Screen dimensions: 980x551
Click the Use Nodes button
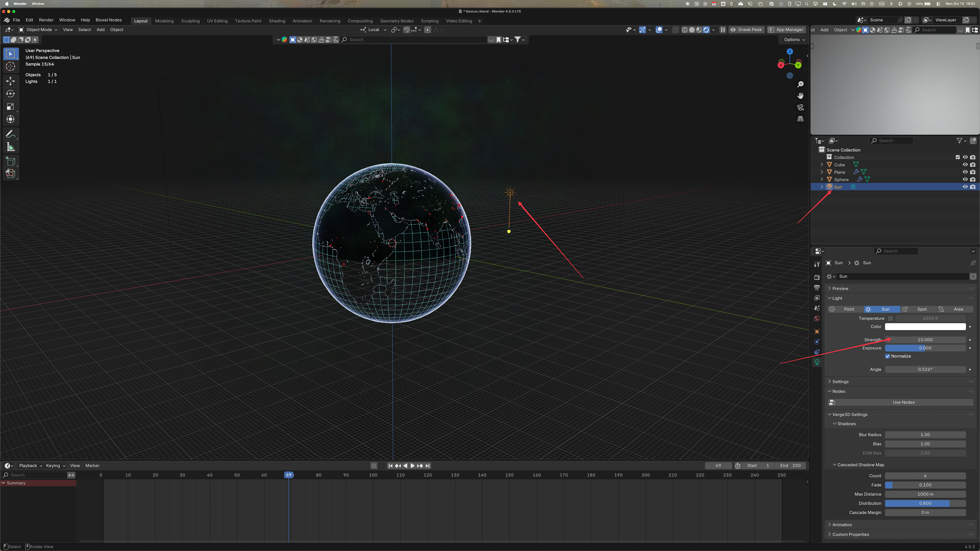tap(900, 402)
